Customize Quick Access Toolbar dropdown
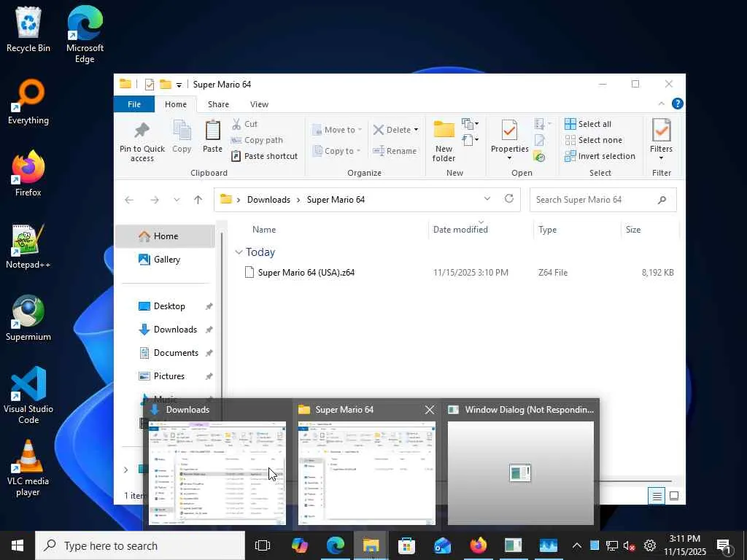747x560 pixels. click(179, 85)
